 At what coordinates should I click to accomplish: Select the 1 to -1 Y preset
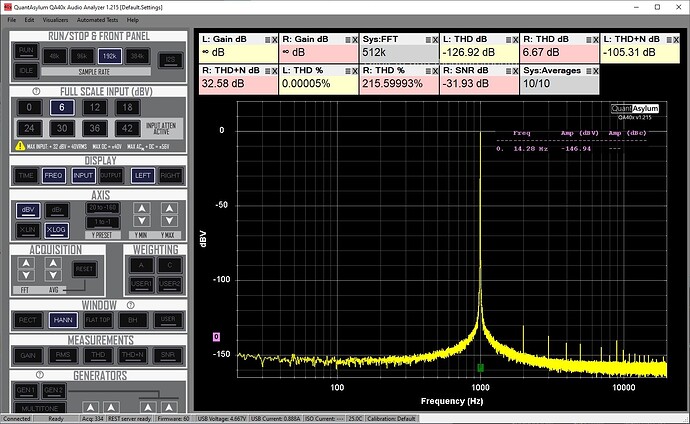coord(103,222)
